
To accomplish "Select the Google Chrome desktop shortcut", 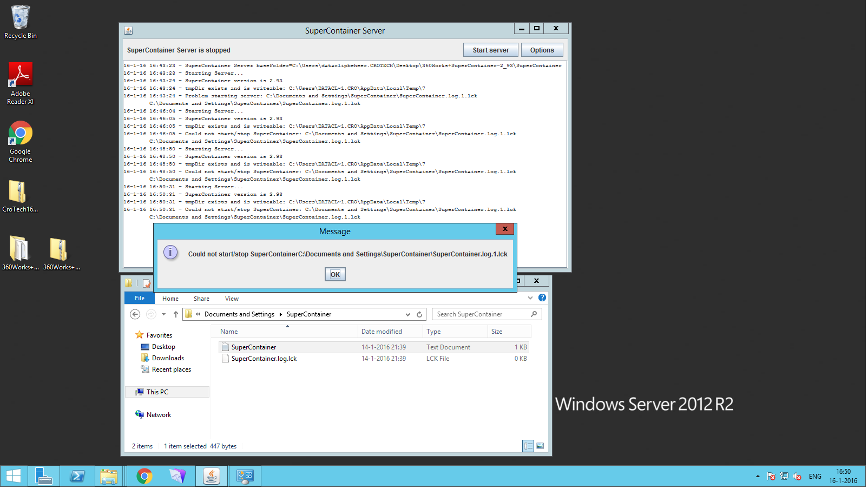I will pyautogui.click(x=21, y=142).
